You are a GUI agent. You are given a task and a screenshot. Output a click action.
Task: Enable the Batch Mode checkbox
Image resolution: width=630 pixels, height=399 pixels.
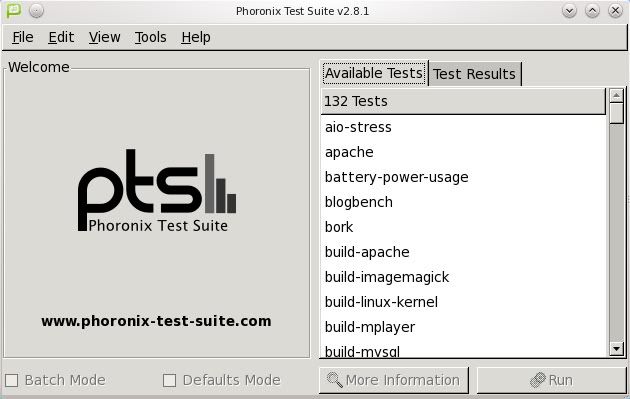(12, 380)
